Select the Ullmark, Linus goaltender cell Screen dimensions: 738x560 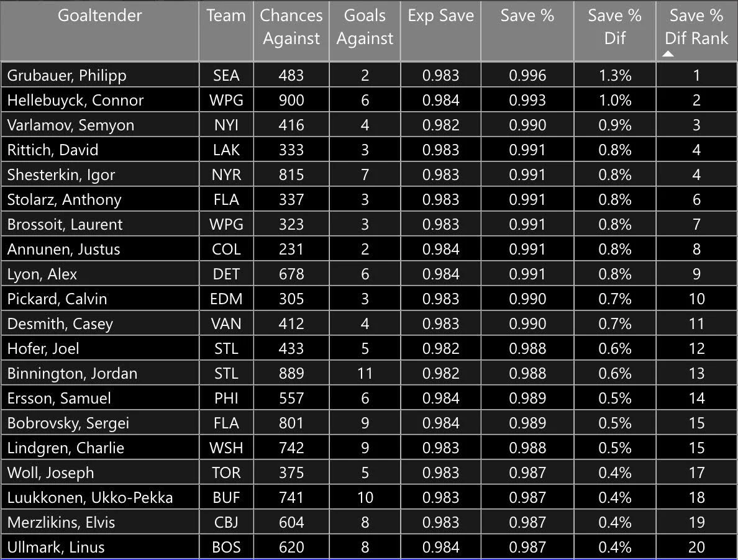tap(56, 548)
